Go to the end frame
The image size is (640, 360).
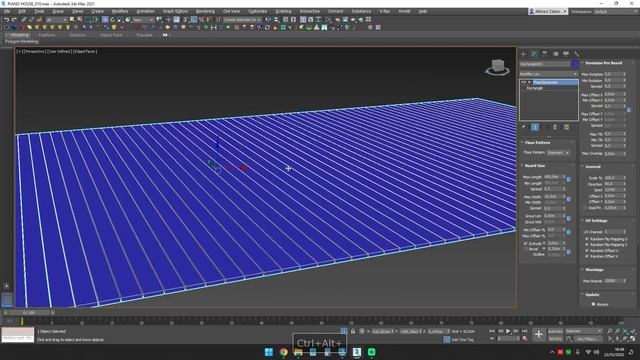(524, 331)
